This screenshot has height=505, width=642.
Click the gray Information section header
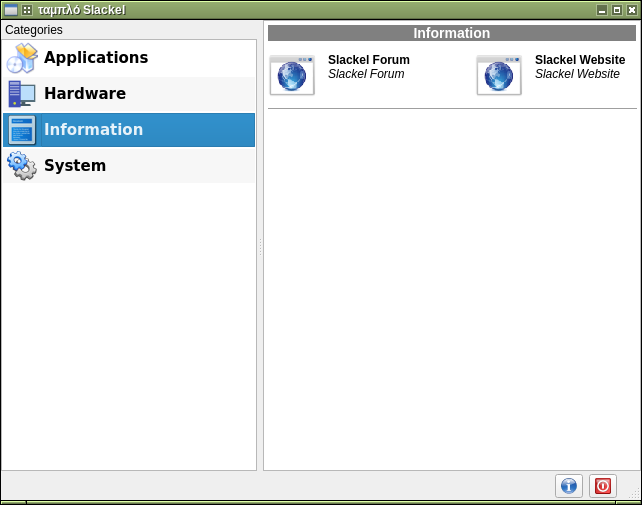[x=452, y=33]
